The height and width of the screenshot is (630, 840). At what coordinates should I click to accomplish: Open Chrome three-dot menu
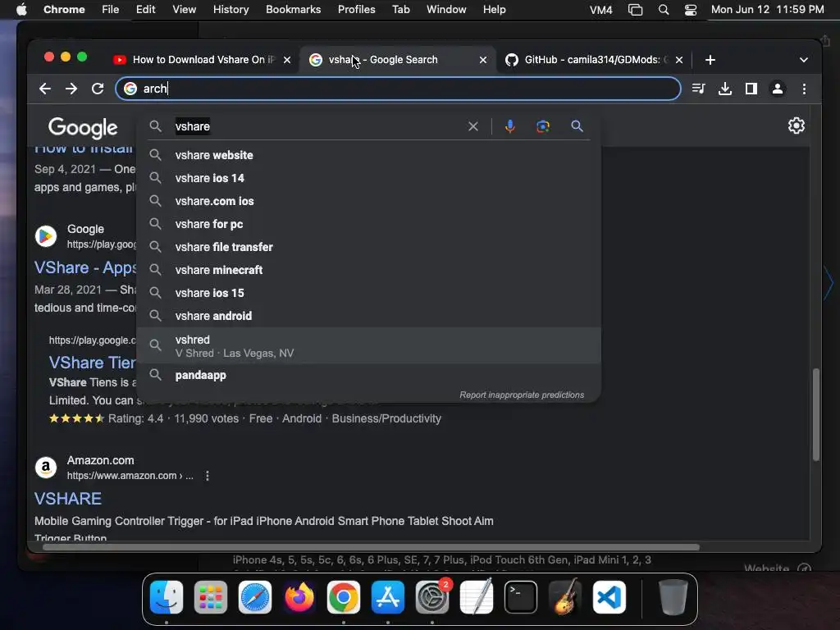[804, 89]
